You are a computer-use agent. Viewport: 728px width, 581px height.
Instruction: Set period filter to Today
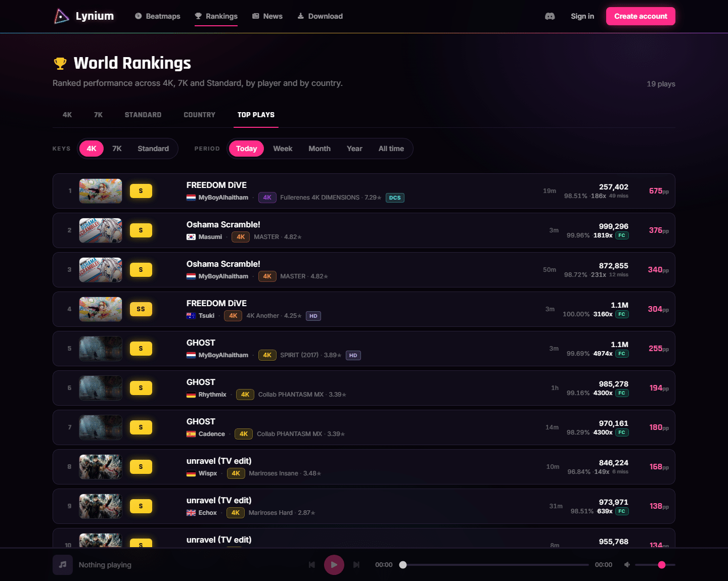pos(247,149)
